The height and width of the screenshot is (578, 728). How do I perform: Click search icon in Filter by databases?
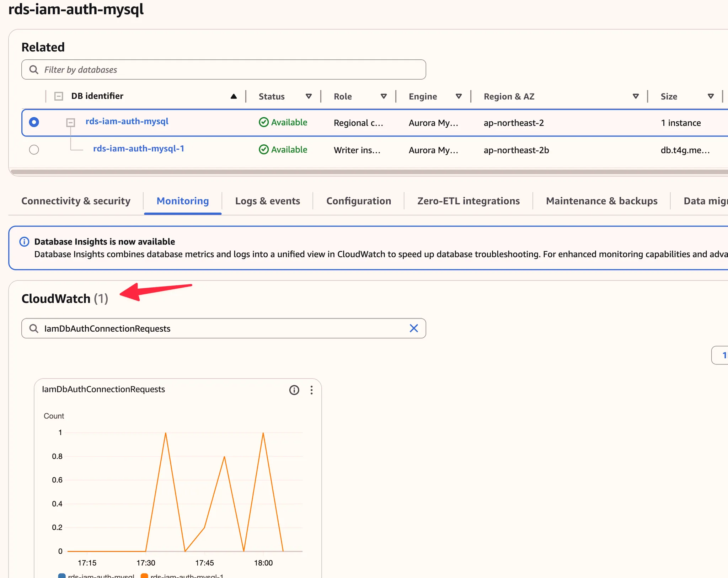34,70
